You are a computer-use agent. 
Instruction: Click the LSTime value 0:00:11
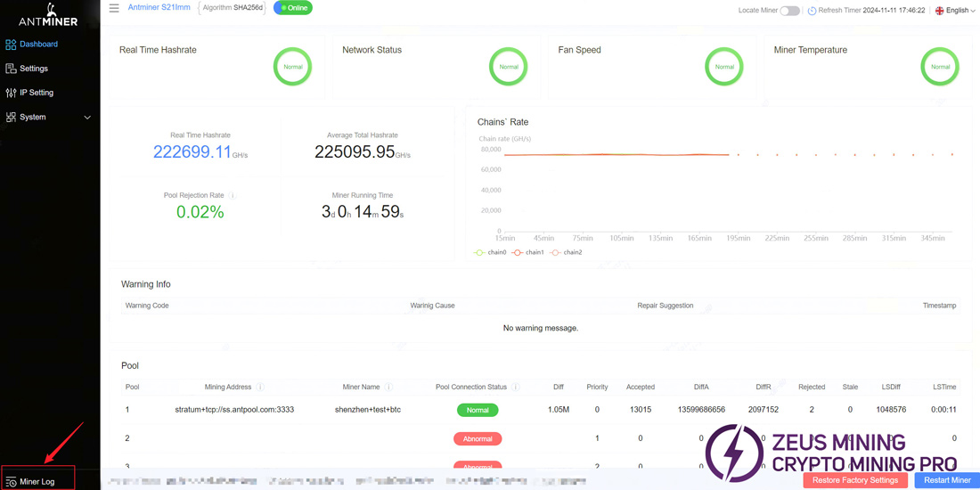point(943,410)
